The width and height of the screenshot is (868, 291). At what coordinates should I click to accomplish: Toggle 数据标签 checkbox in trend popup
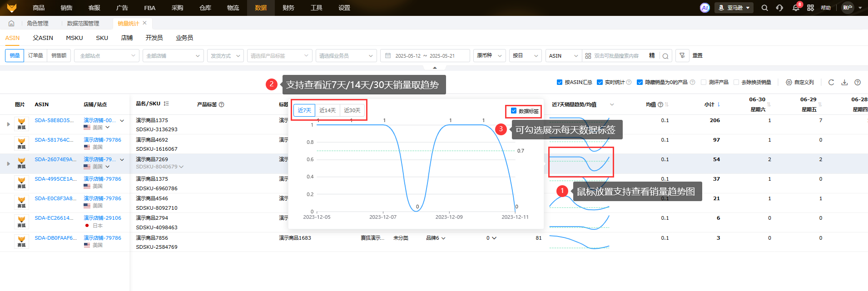point(514,111)
